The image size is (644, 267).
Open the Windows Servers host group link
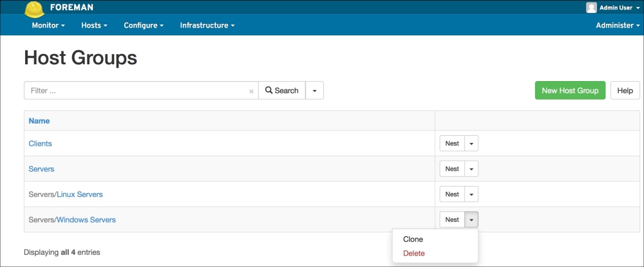[86, 220]
